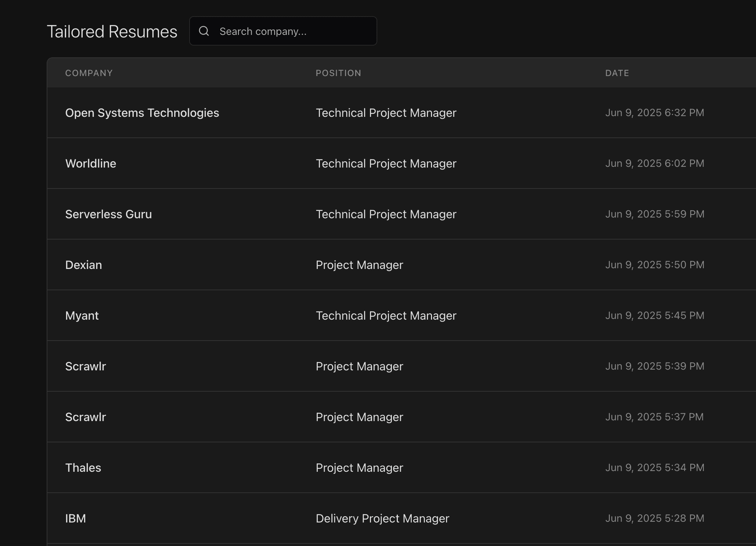Open the Serverless Guru resume
Image resolution: width=756 pixels, height=546 pixels.
point(402,214)
